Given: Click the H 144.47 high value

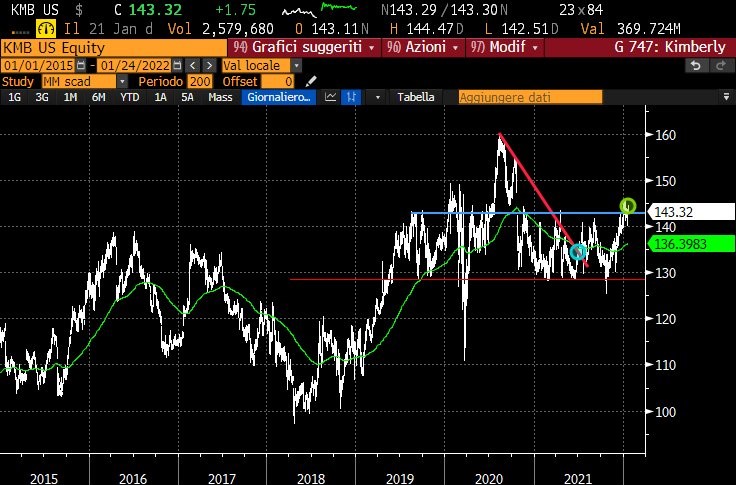Looking at the screenshot, I should coord(426,29).
